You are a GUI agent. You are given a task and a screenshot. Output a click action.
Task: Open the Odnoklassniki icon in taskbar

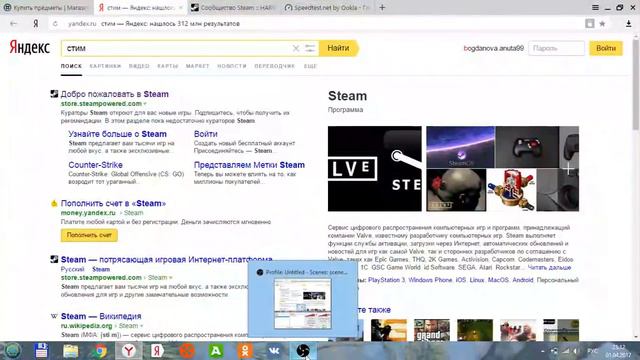[x=245, y=351]
